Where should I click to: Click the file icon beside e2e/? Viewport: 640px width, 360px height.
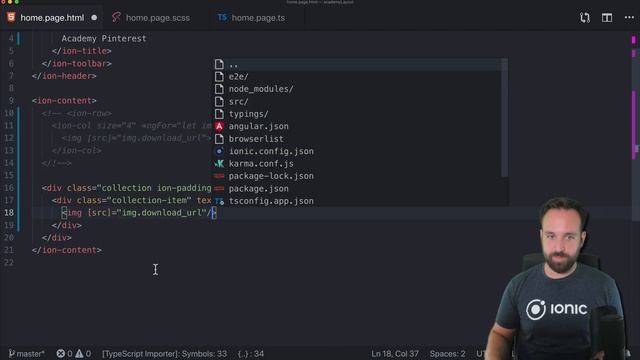coord(219,77)
